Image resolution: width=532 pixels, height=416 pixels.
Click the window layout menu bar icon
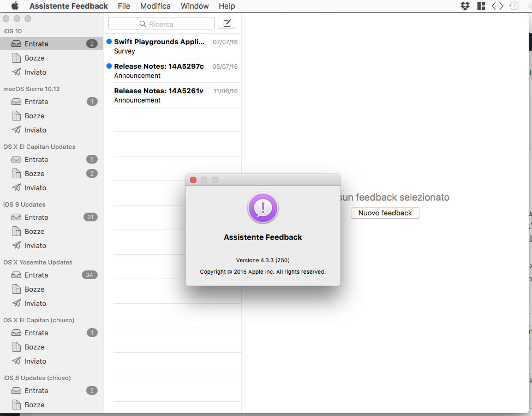(481, 6)
